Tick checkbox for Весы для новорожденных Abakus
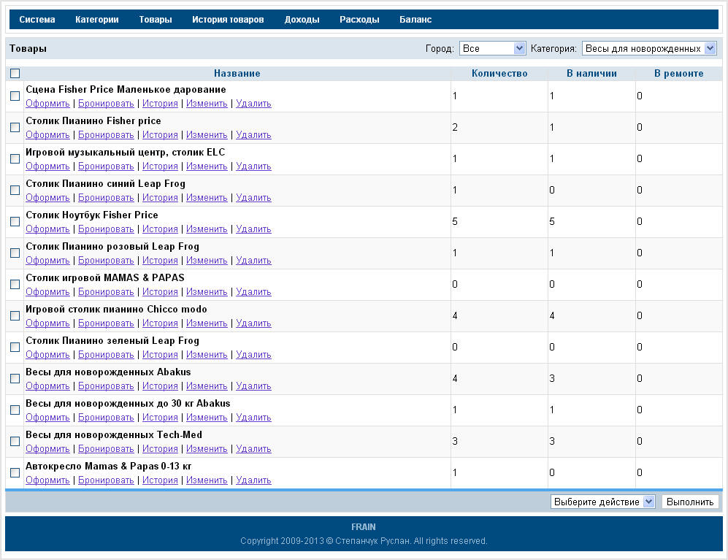 [15, 378]
